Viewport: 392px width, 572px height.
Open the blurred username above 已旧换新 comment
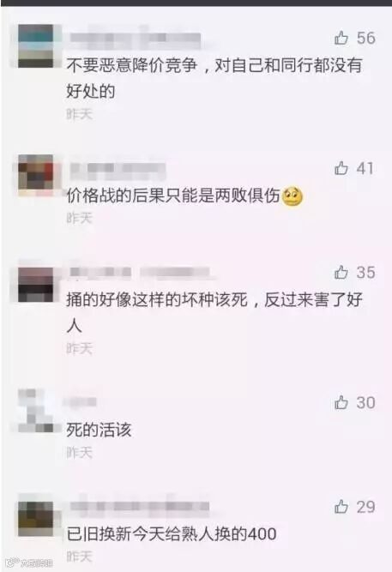[x=140, y=507]
